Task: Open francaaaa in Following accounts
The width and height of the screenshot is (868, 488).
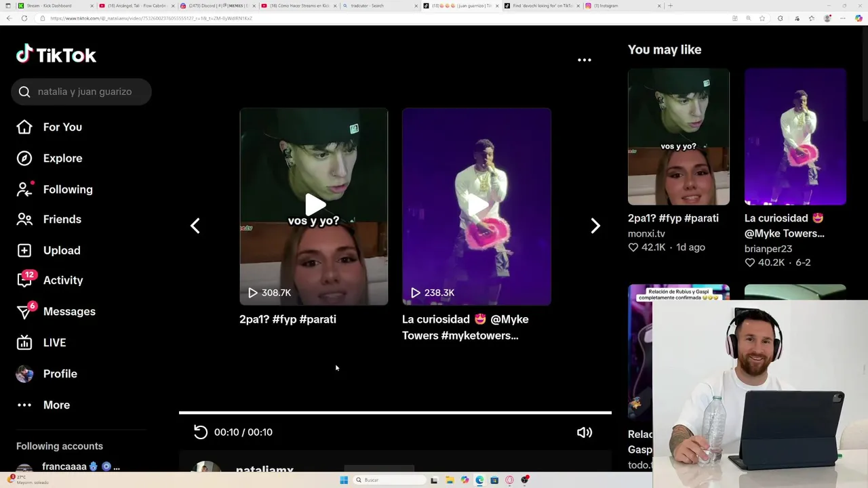Action: tap(81, 466)
